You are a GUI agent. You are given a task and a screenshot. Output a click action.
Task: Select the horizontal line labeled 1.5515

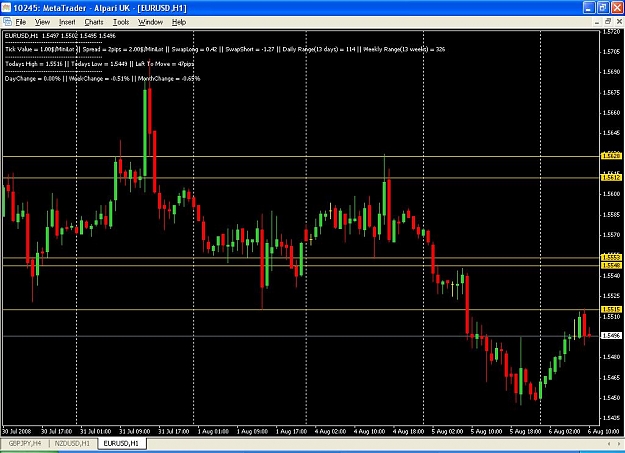(x=301, y=309)
